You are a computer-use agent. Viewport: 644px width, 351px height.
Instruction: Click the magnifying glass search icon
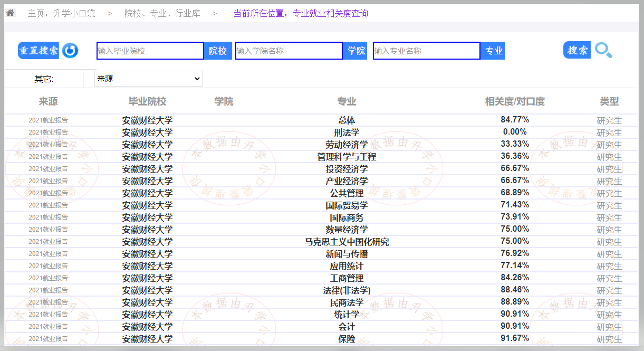(x=603, y=51)
